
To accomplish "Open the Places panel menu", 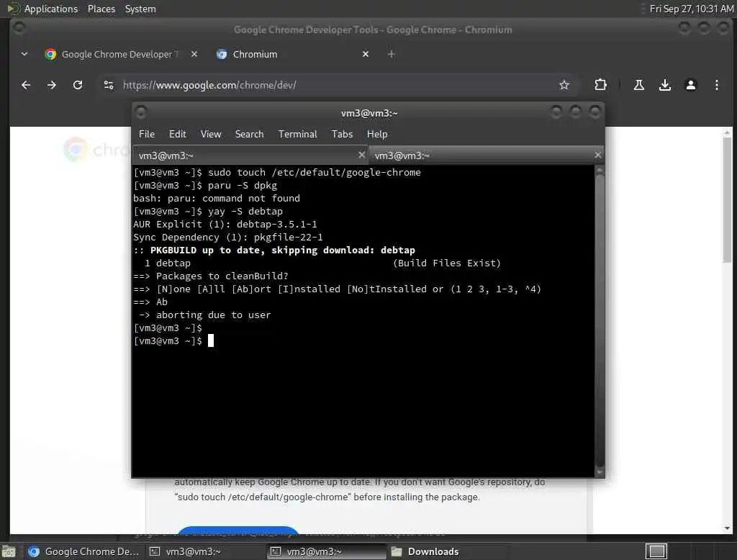I will click(x=101, y=9).
